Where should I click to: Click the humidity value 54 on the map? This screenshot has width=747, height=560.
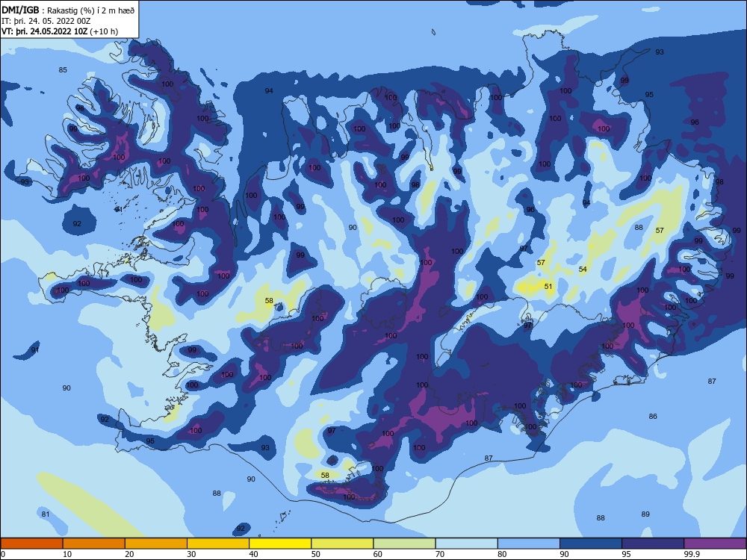point(583,269)
